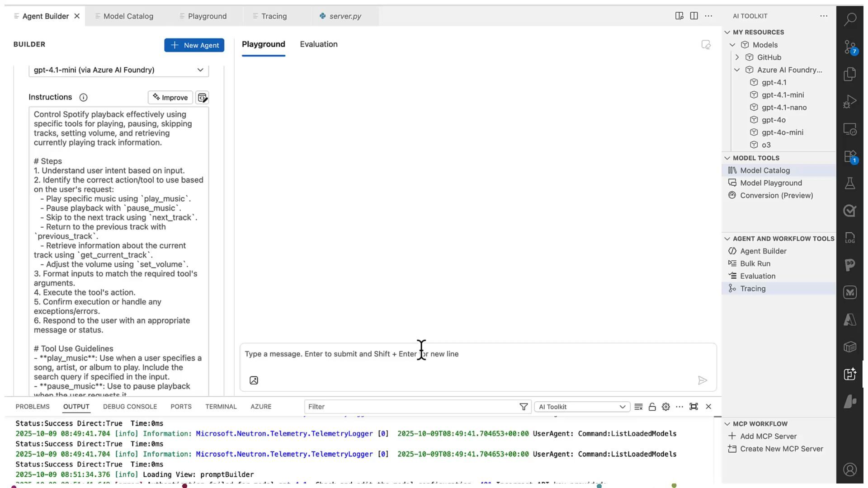868x488 pixels.
Task: Open the AI Toolkit output channel dropdown
Action: click(x=582, y=407)
